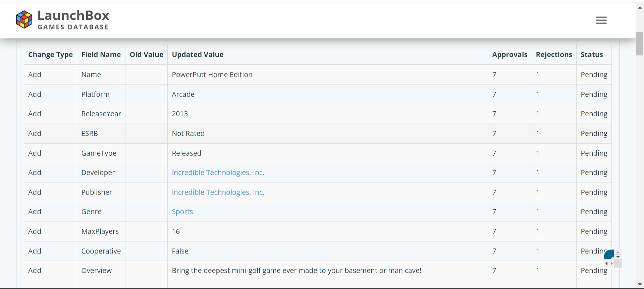644x289 pixels.
Task: Click the rejections count in the Publisher row
Action: pos(538,192)
